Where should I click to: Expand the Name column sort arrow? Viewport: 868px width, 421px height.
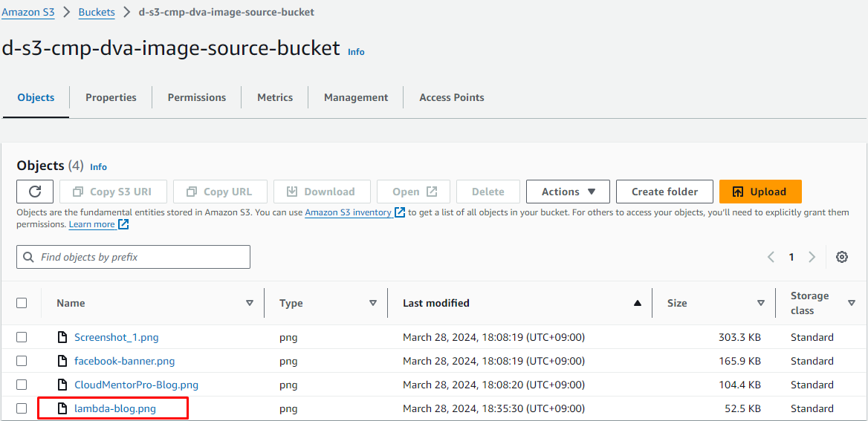[x=250, y=303]
